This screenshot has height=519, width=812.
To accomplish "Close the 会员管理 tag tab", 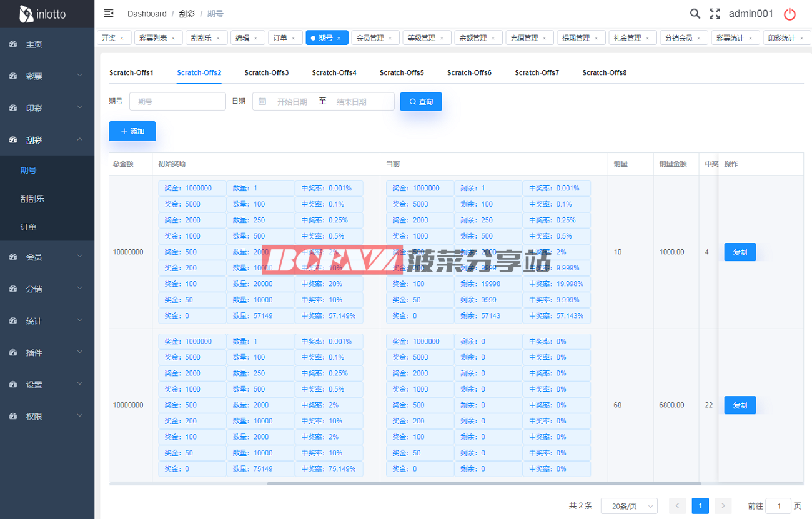I will [390, 38].
